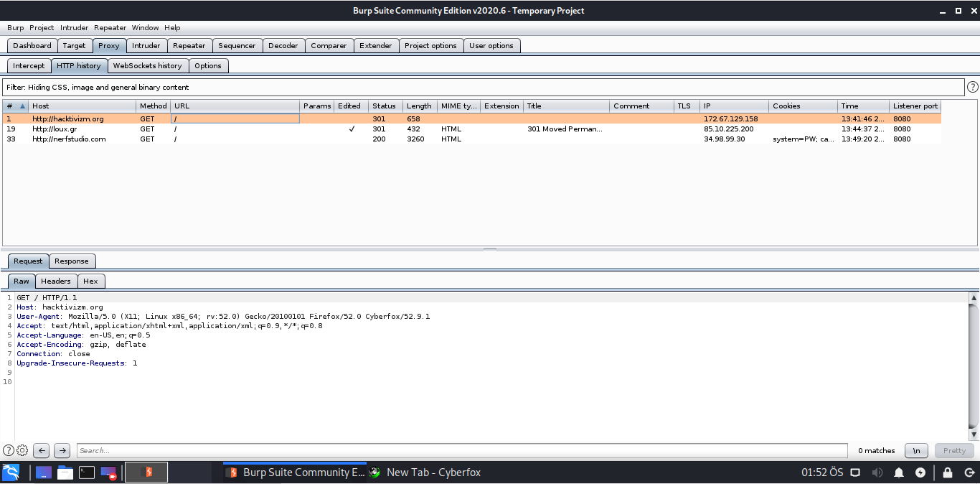
Task: Select the http://loux.gr history row
Action: pos(471,129)
